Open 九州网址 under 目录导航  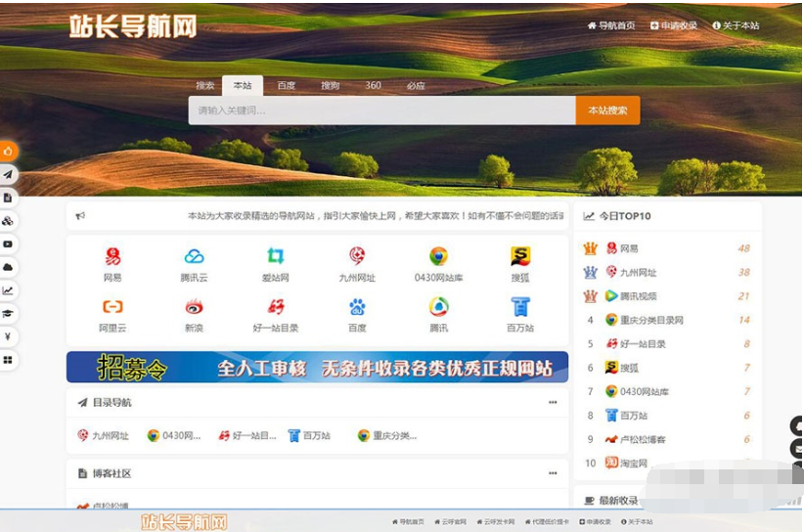103,435
